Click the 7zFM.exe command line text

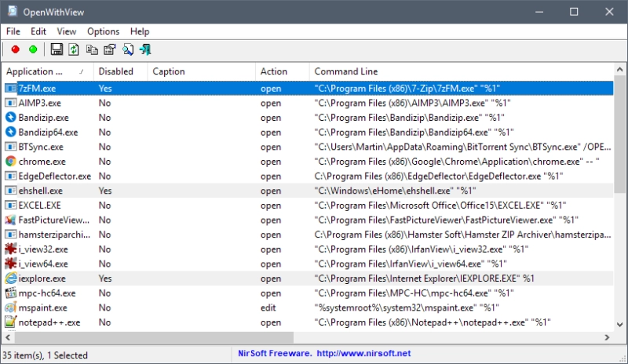click(x=407, y=88)
